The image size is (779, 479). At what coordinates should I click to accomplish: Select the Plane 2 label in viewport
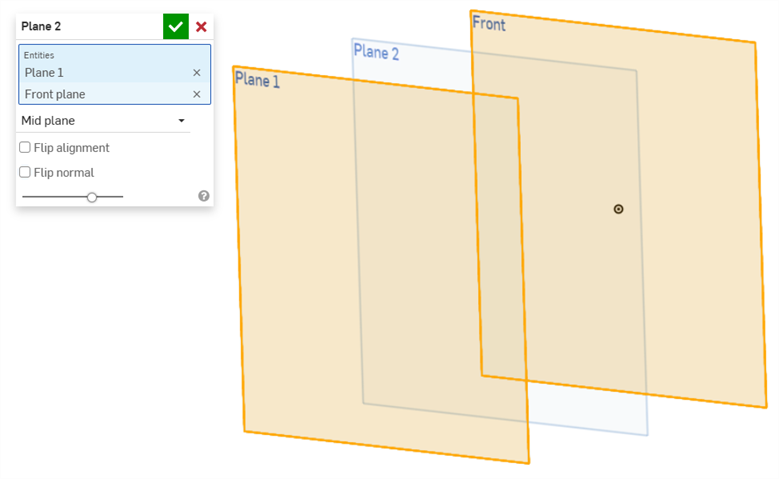[376, 52]
